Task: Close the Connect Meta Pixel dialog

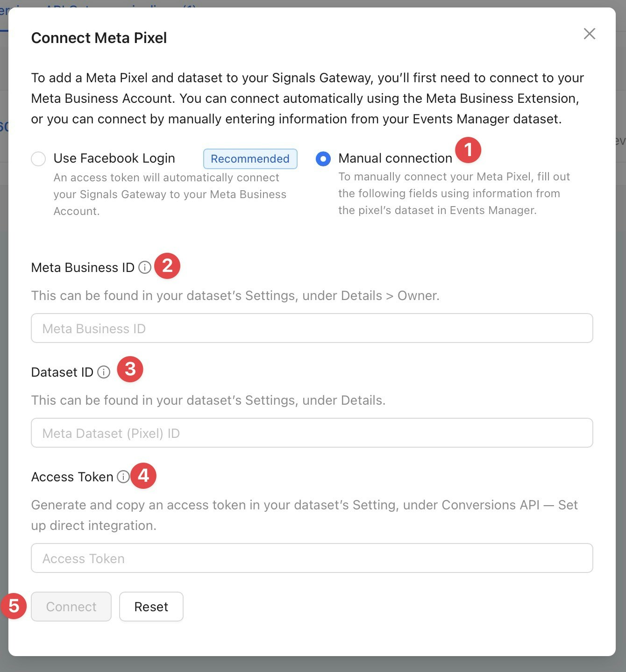Action: pyautogui.click(x=590, y=34)
